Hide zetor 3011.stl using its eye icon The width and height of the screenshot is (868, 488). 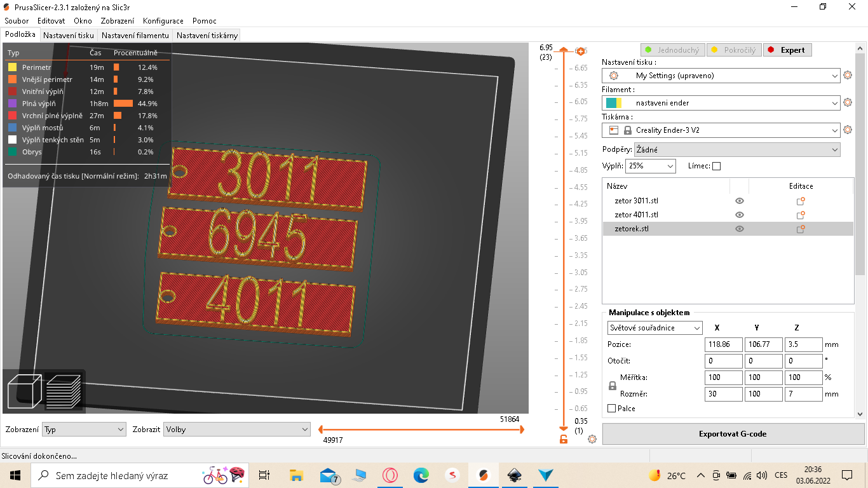[x=739, y=201]
